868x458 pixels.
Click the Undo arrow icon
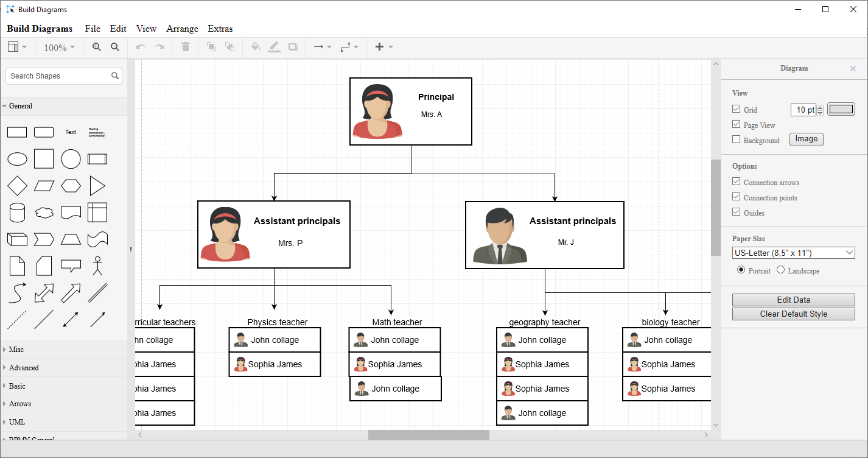tap(141, 47)
